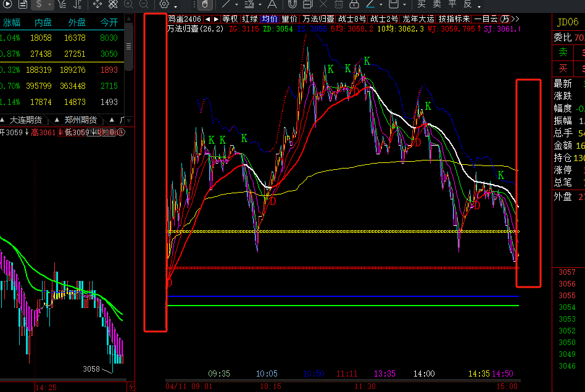Expand the save layout dropdown arrow
Viewport: 585px width, 392px height.
point(404,5)
